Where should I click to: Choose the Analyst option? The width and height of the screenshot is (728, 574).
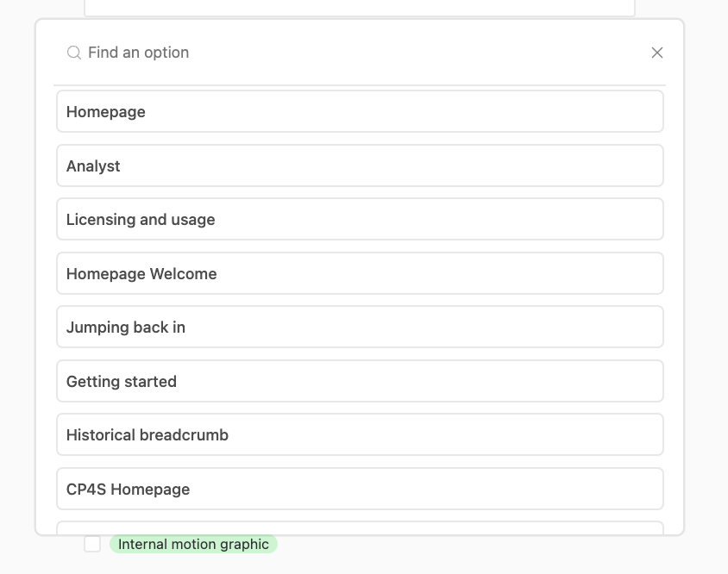click(360, 165)
